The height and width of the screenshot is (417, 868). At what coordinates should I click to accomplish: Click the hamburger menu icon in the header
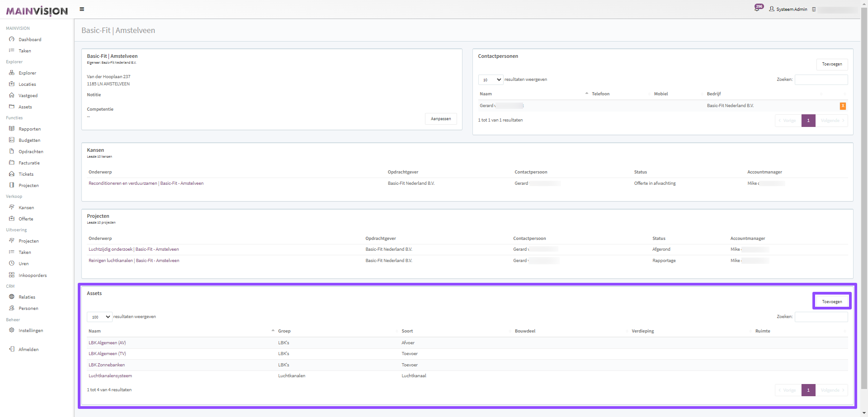pos(82,9)
